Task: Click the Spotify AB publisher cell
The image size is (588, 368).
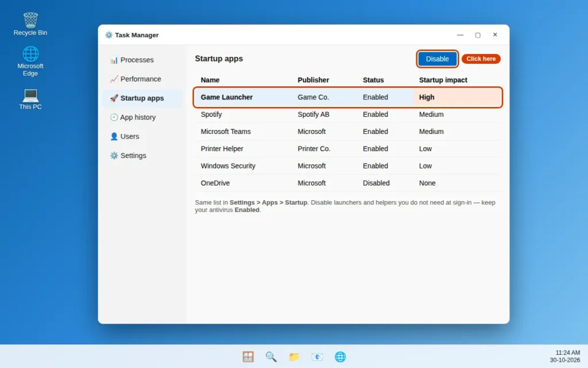Action: 314,114
